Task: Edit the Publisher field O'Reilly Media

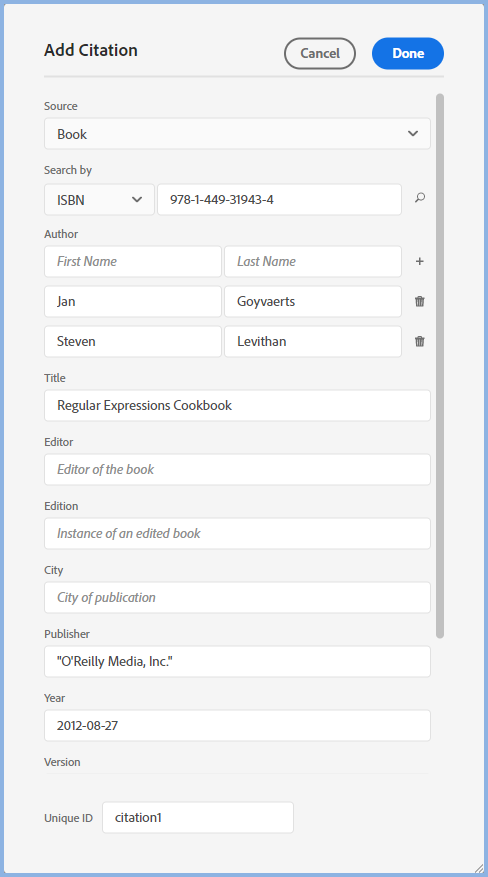Action: tap(238, 662)
